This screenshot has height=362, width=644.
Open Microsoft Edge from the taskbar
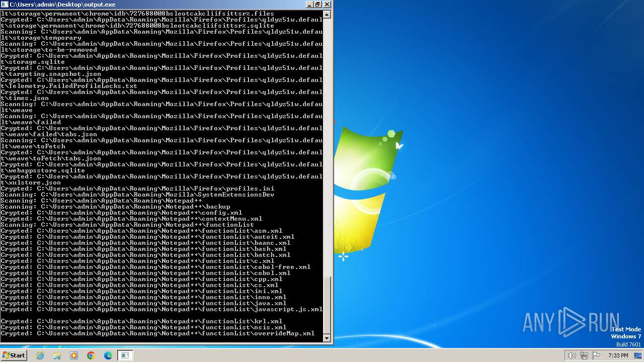click(108, 355)
